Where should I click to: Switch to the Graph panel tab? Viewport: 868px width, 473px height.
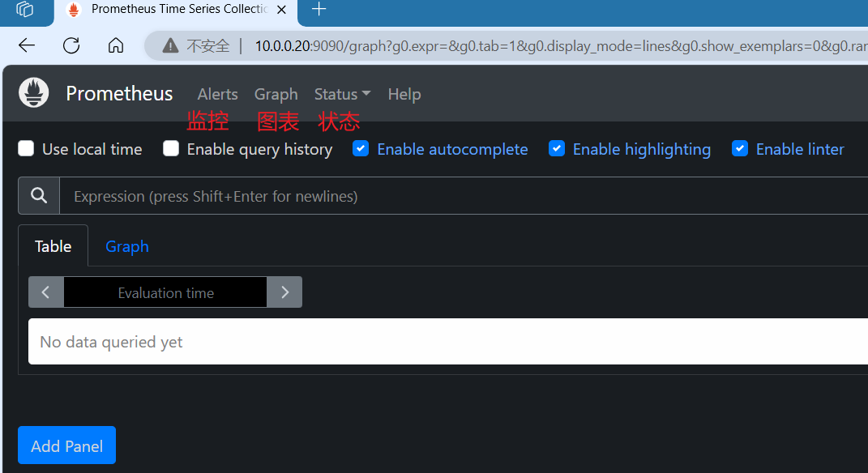[127, 246]
